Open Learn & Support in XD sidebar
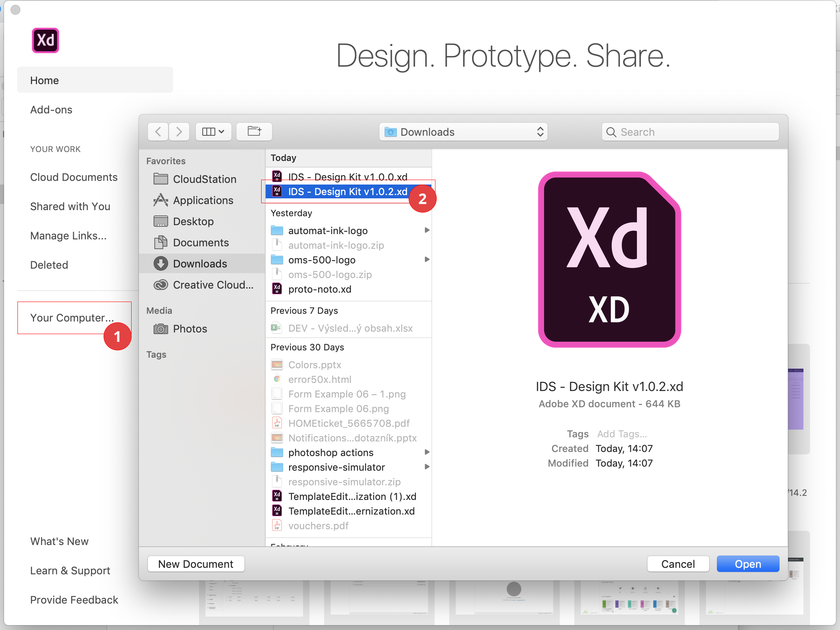 tap(70, 571)
